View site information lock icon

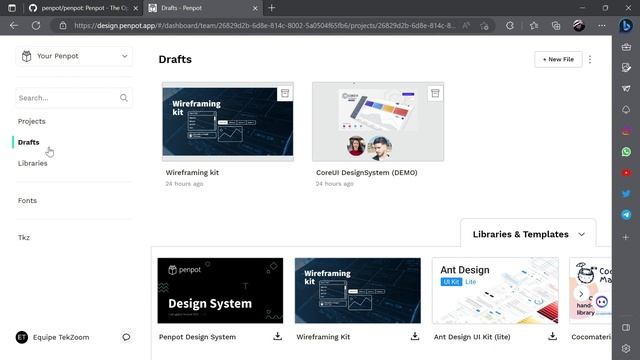[63, 26]
